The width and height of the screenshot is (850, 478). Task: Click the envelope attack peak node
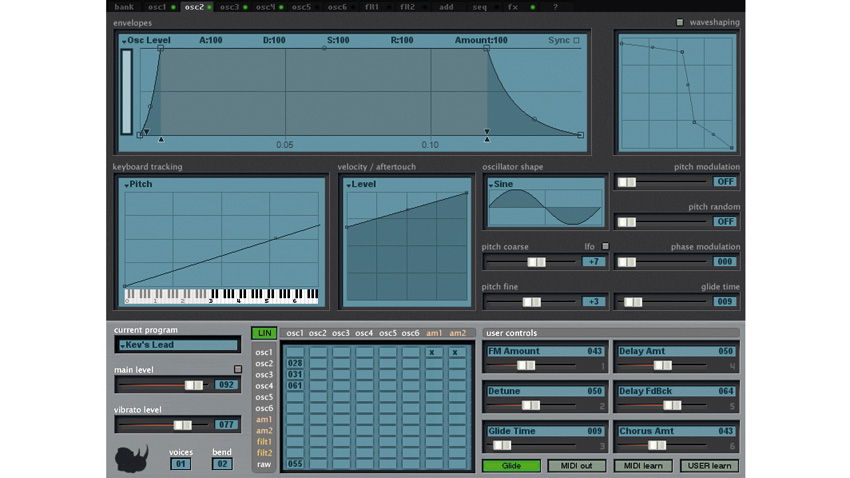tap(160, 48)
